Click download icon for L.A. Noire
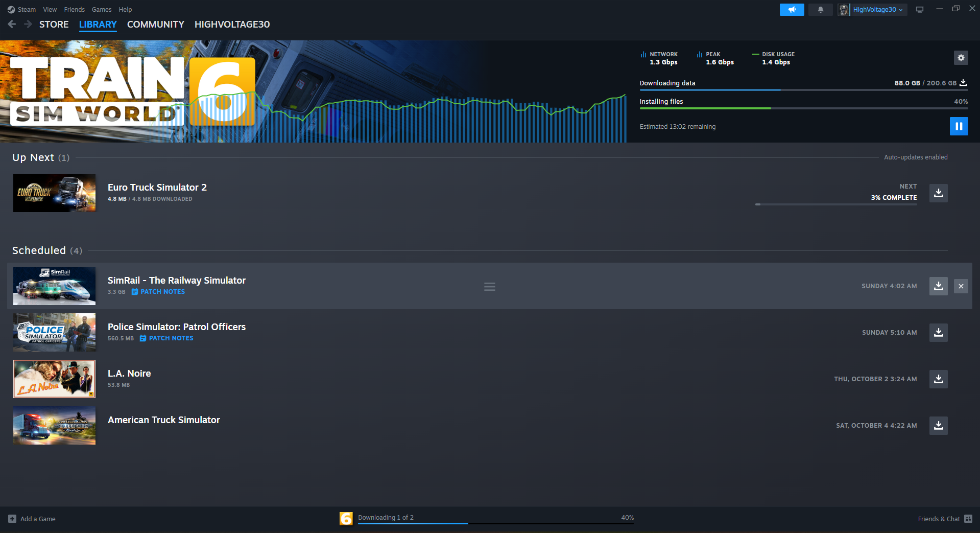The width and height of the screenshot is (980, 533). [x=938, y=379]
